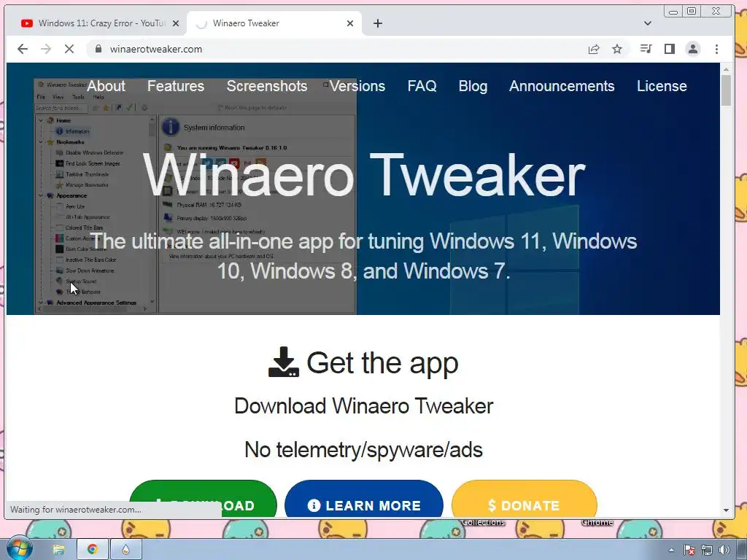Open the License page

[x=662, y=86]
